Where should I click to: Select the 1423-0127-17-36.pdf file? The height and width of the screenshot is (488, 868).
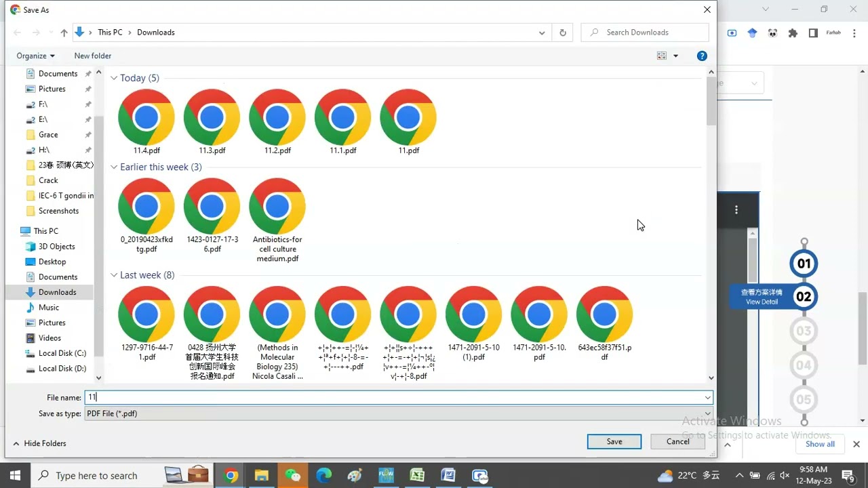click(212, 216)
